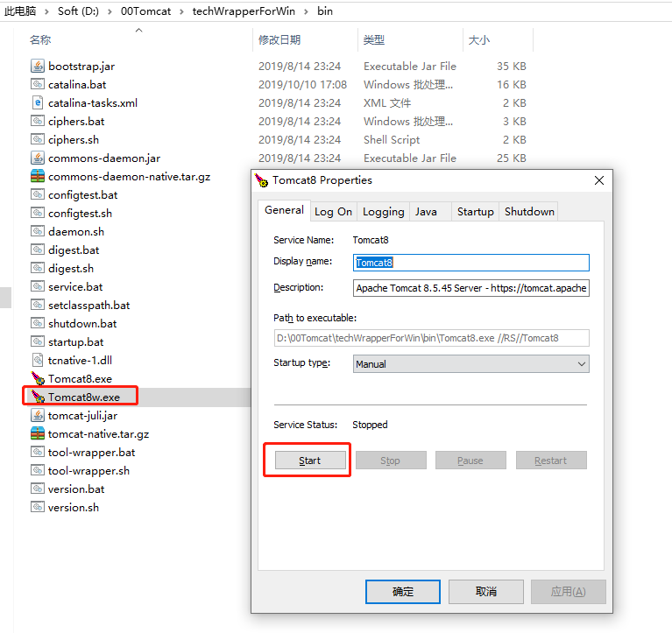This screenshot has height=633, width=672.
Task: Click the Display name input field
Action: coord(471,263)
